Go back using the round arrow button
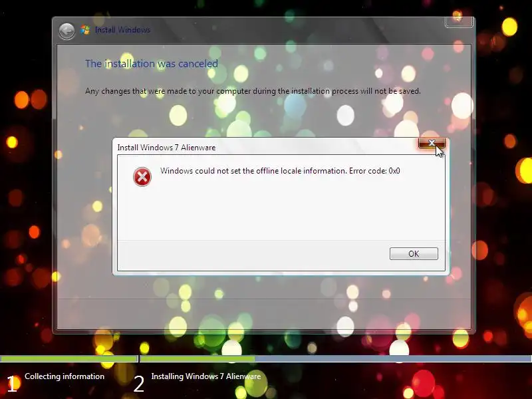 point(67,31)
